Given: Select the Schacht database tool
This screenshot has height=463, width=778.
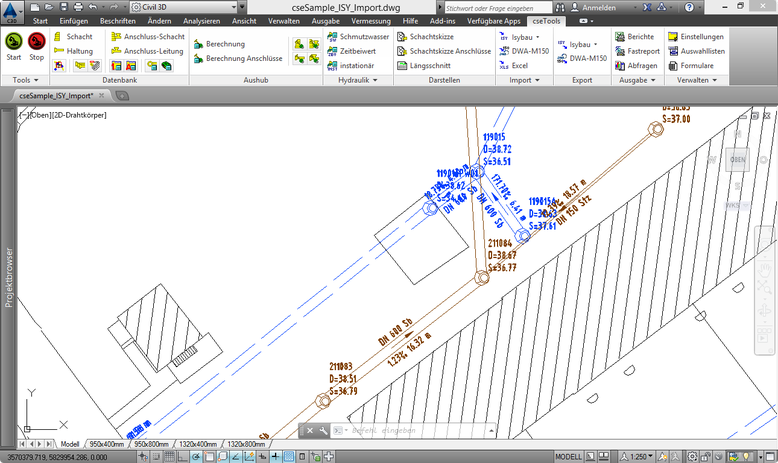Looking at the screenshot, I should [x=73, y=37].
